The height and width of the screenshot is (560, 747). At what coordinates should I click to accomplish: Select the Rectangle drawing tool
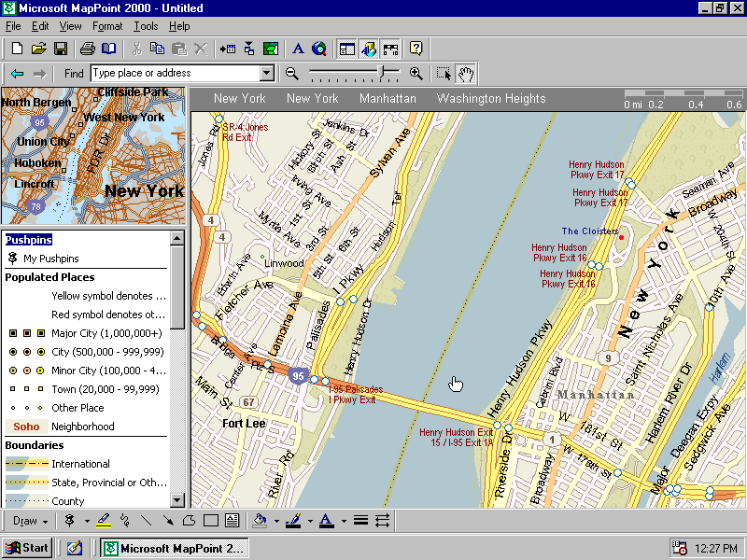211,521
